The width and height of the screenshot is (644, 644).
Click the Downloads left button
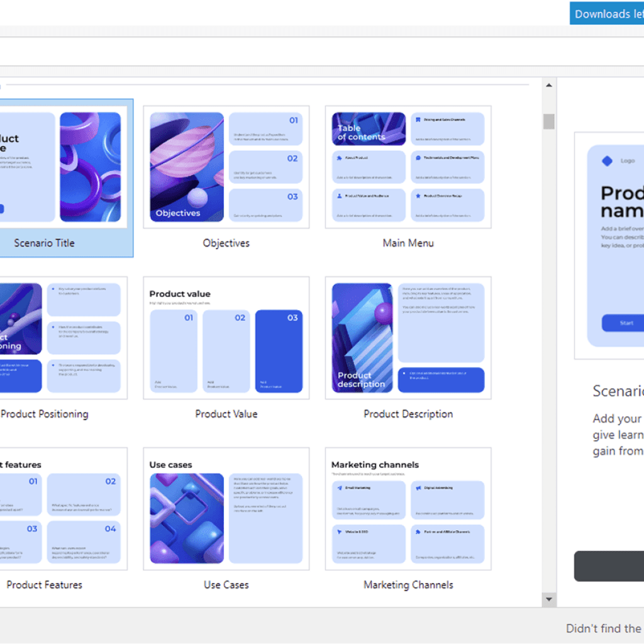coord(607,14)
